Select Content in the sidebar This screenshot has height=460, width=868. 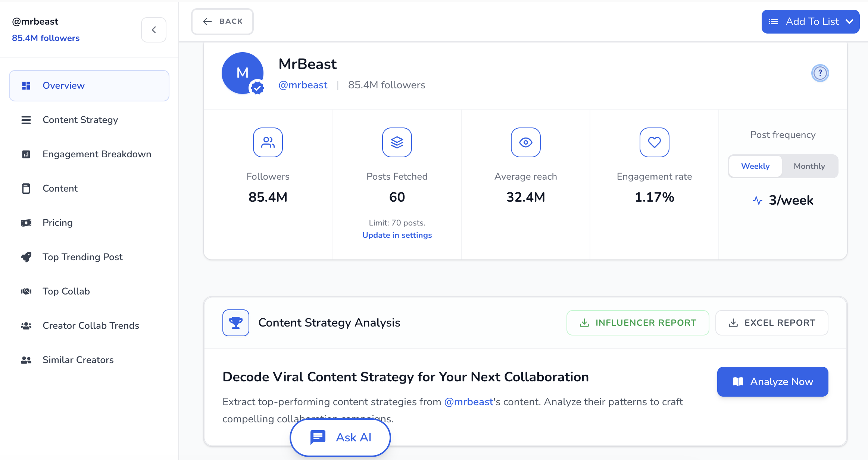tap(89, 189)
